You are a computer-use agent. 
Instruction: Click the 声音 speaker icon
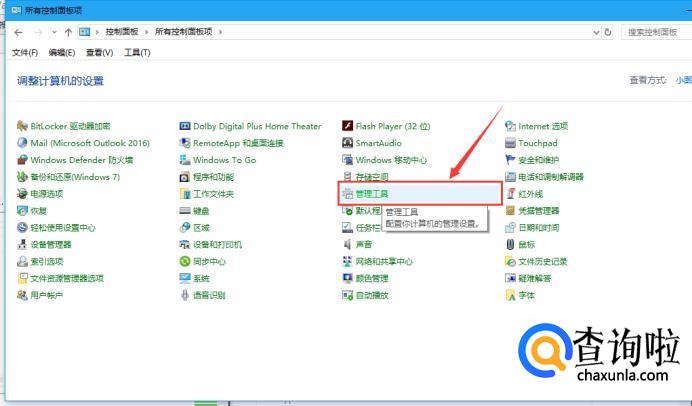(x=348, y=244)
